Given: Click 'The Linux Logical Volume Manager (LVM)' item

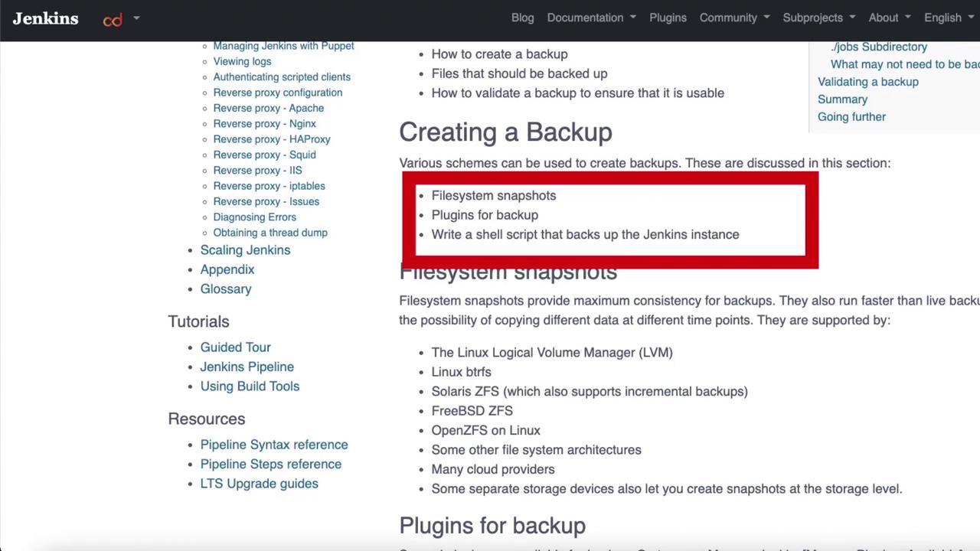Looking at the screenshot, I should coord(552,352).
